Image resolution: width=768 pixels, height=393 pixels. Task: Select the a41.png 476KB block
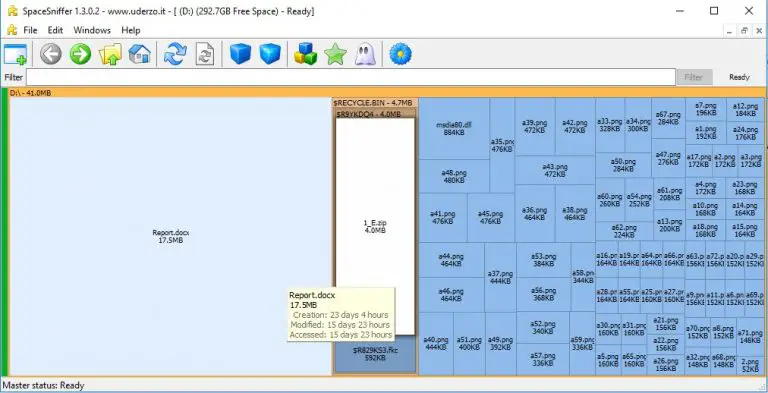pyautogui.click(x=443, y=218)
